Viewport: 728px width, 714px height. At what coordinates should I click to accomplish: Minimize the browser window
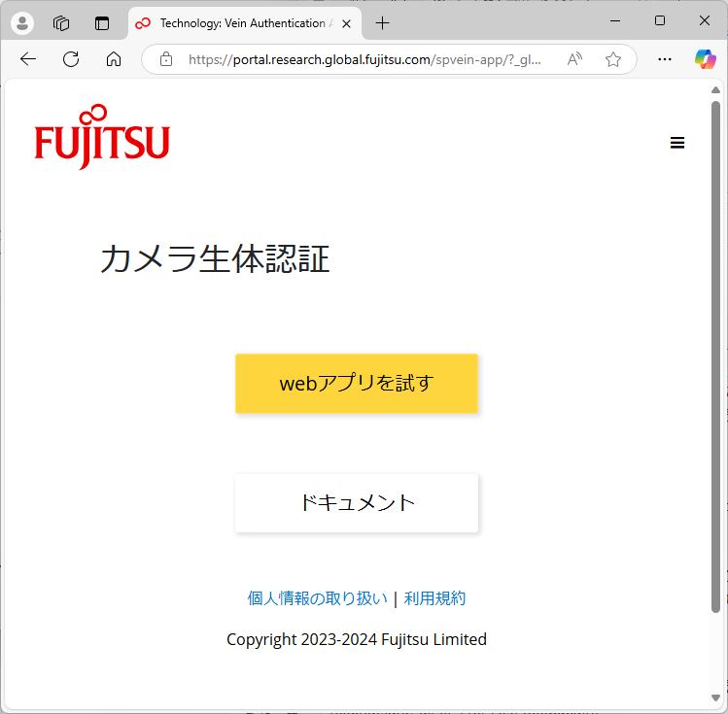pyautogui.click(x=615, y=20)
